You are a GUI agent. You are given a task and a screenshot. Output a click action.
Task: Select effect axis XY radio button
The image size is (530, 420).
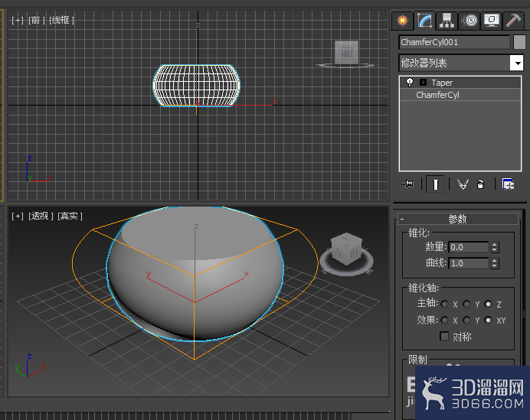point(488,320)
